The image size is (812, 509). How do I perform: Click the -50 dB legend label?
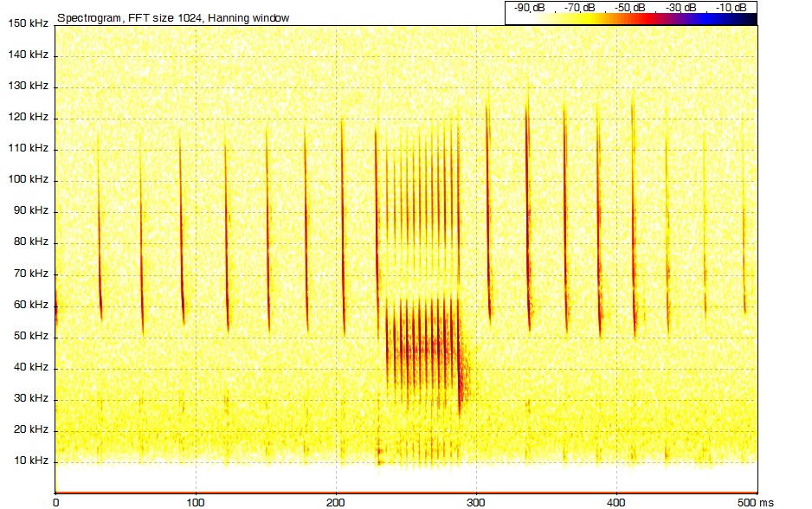(629, 7)
